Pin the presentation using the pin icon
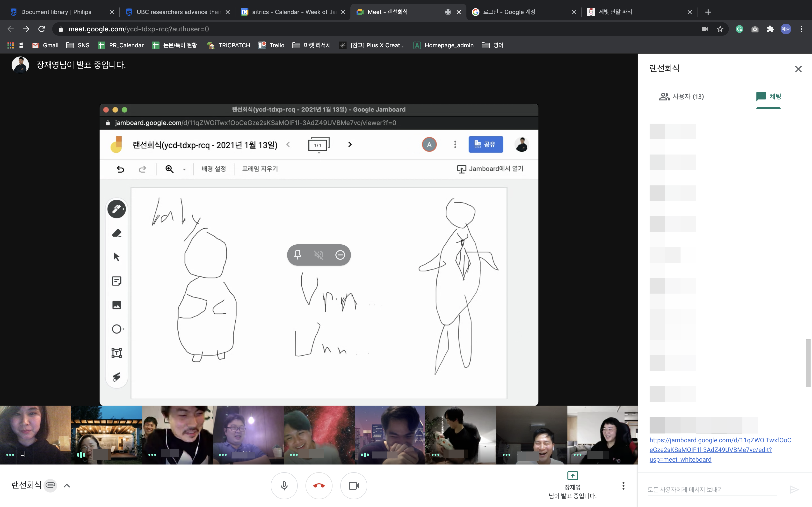The image size is (812, 507). (x=298, y=255)
